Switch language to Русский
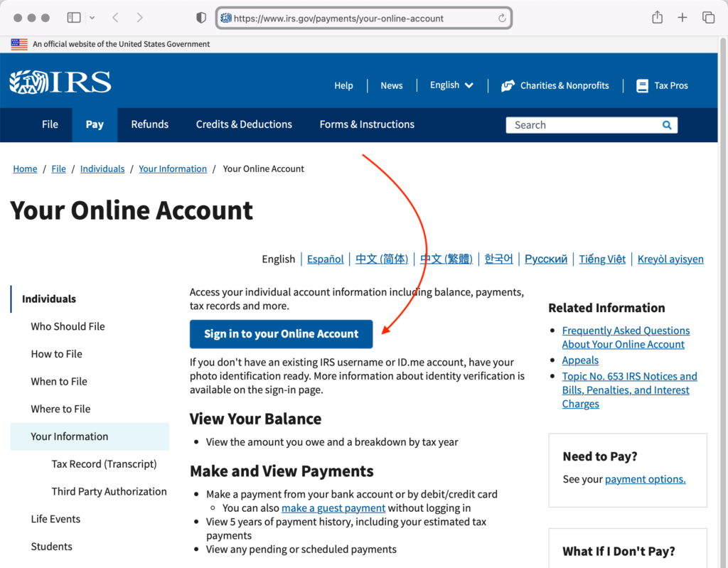Screen dimensions: 728x568 546,259
